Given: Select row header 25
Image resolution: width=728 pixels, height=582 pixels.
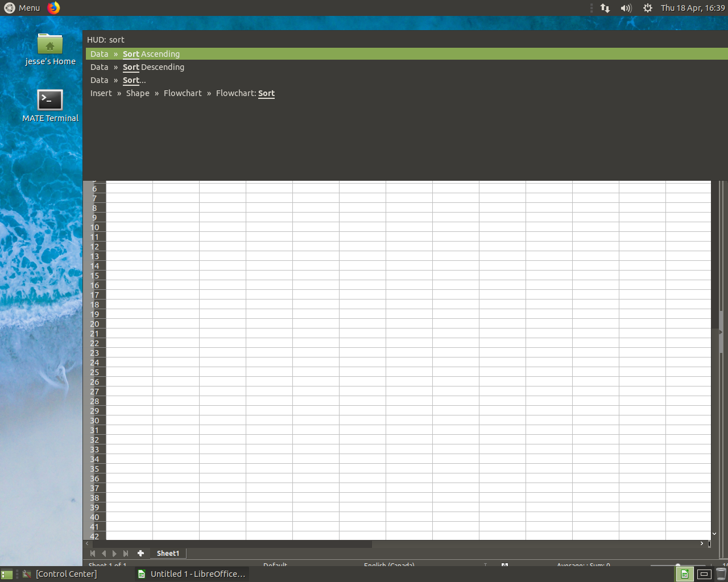Looking at the screenshot, I should (94, 372).
